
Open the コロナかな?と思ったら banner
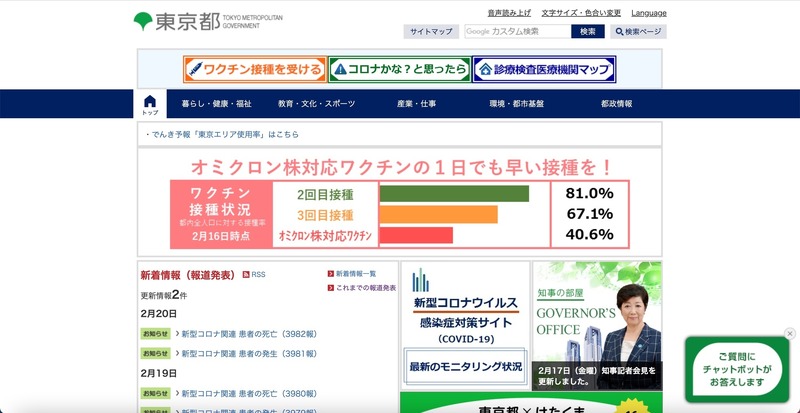[399, 69]
